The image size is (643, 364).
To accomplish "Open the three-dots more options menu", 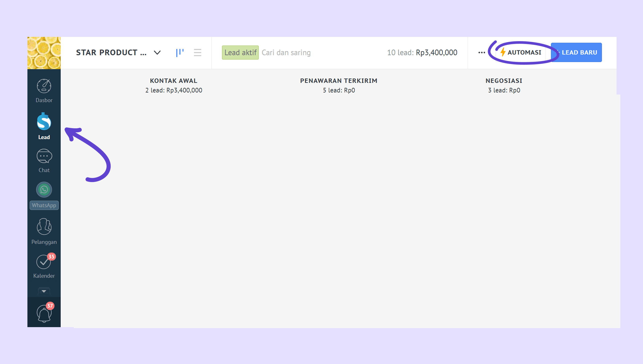I will (482, 52).
